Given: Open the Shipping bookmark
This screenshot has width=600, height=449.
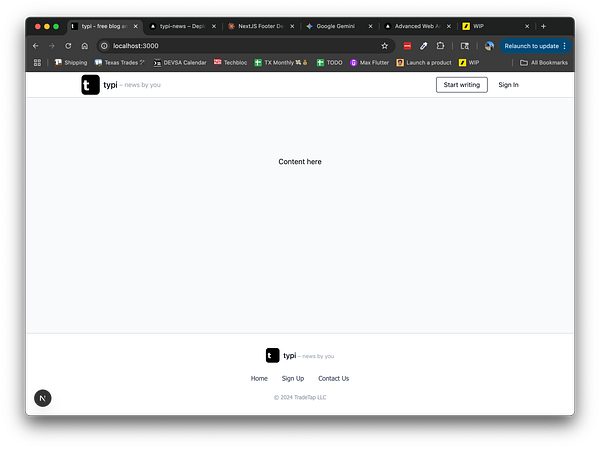Looking at the screenshot, I should (x=71, y=62).
